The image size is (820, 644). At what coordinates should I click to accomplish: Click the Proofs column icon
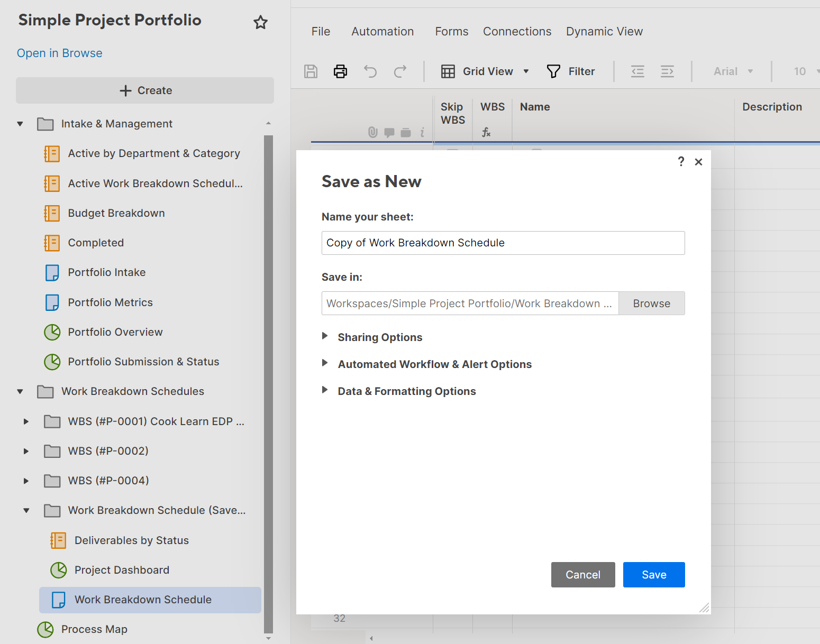[406, 133]
